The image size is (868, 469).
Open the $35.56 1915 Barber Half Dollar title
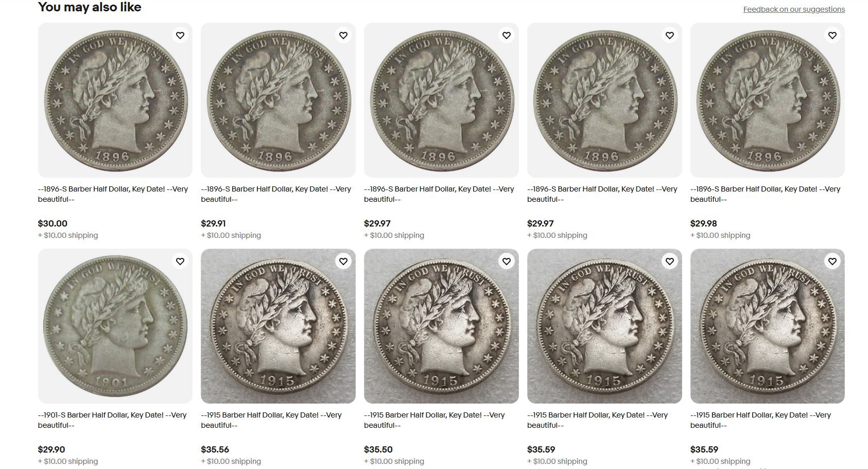(x=271, y=420)
